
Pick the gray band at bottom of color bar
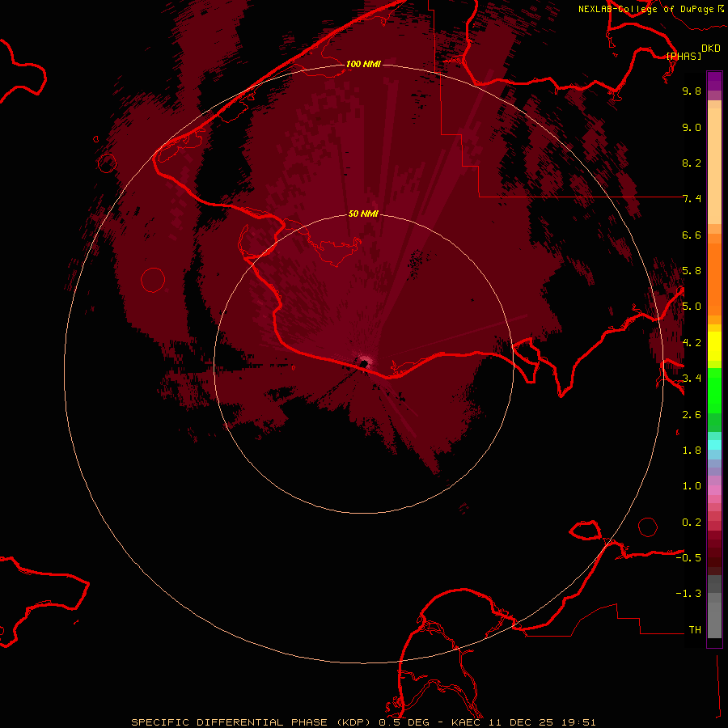[x=714, y=616]
